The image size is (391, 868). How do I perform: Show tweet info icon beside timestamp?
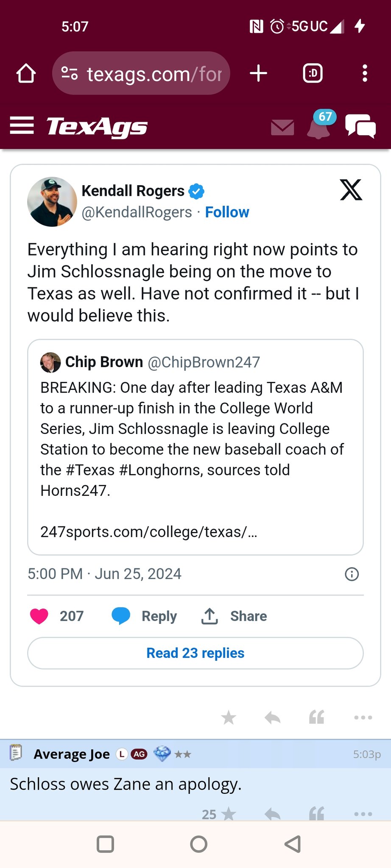tap(352, 574)
